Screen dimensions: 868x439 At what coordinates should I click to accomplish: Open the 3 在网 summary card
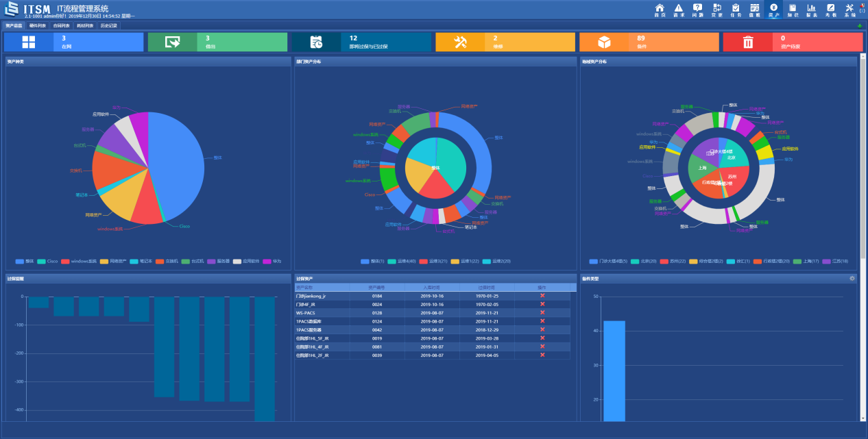(x=74, y=42)
